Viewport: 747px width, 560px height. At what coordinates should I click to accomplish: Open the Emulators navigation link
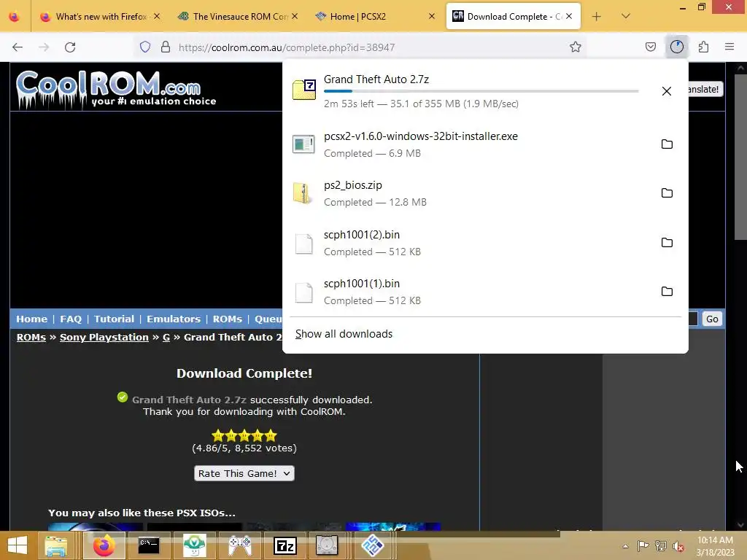tap(174, 319)
